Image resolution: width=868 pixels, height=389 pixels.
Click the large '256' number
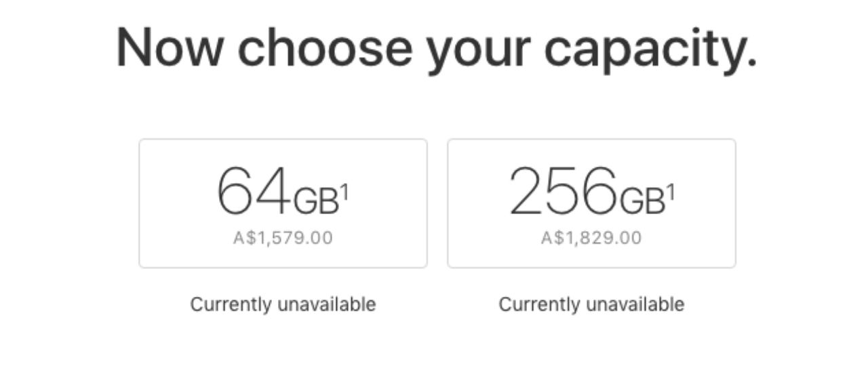click(x=563, y=191)
